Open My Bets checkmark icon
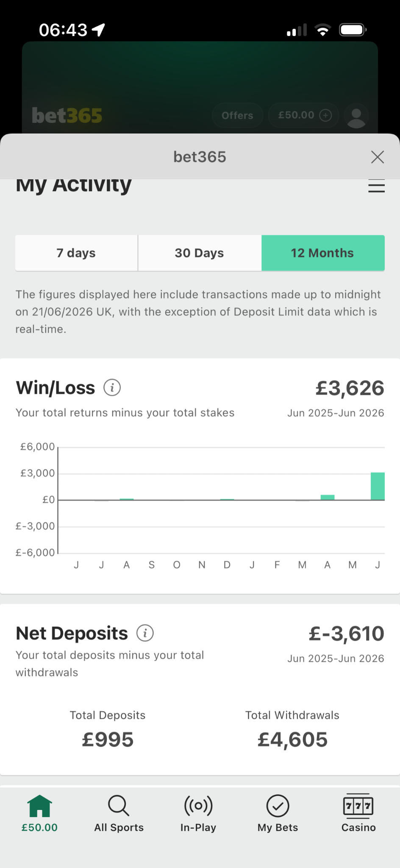Screen dimensions: 400x868 pos(278,806)
